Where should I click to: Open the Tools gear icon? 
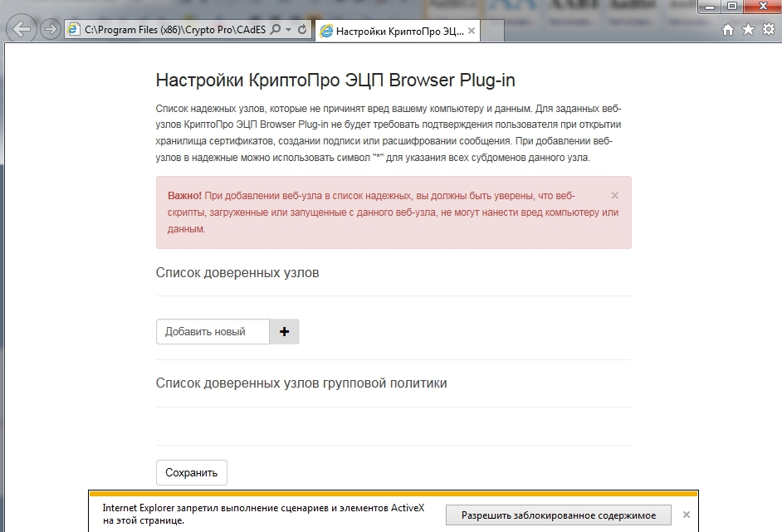[x=768, y=27]
